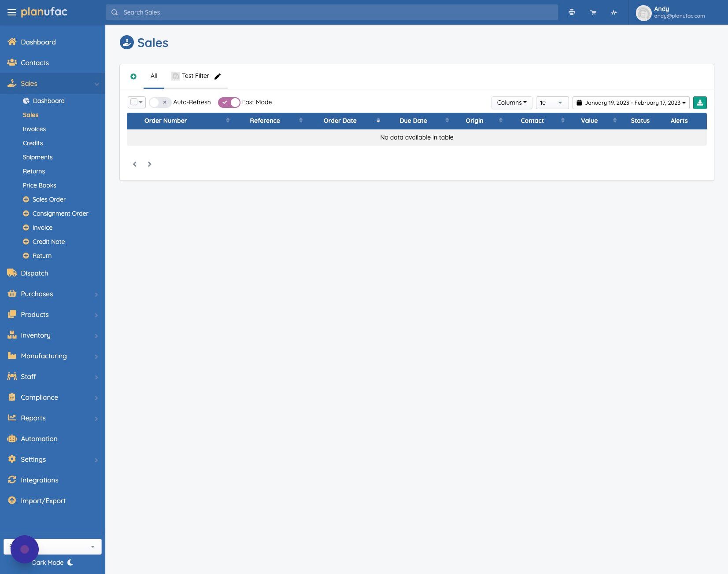Open the hamburger menu icon
The image size is (728, 574).
click(12, 12)
